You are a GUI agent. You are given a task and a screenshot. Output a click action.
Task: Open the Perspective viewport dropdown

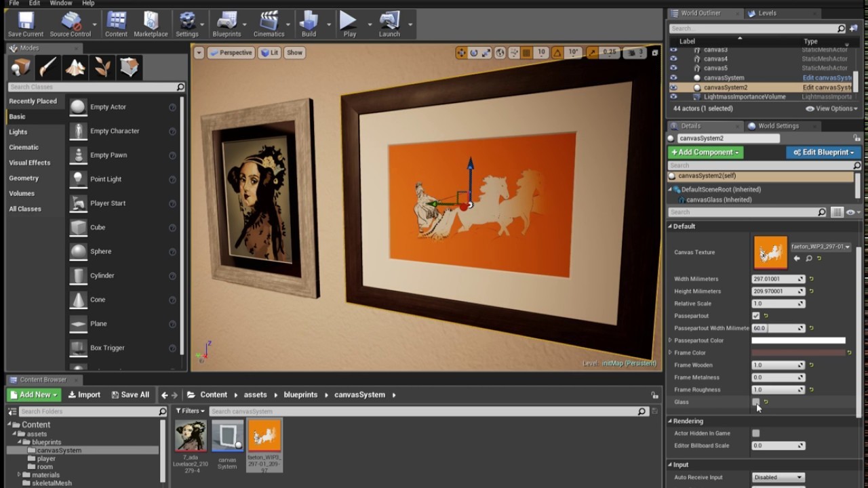click(233, 52)
